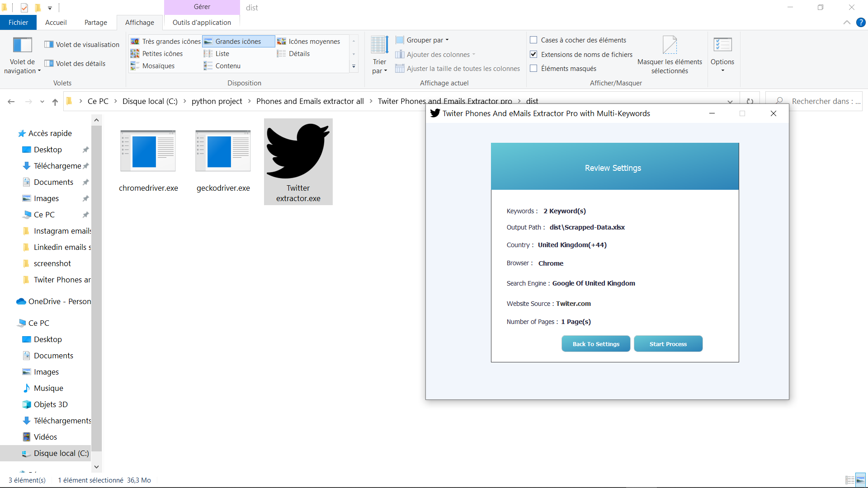Click the refresh icon beside address bar
The width and height of the screenshot is (868, 488).
coord(750,101)
